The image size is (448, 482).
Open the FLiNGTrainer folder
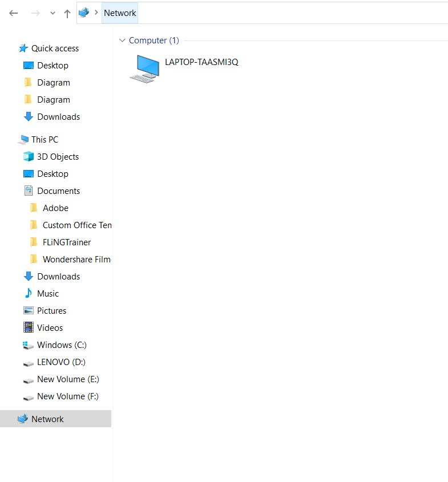click(66, 242)
